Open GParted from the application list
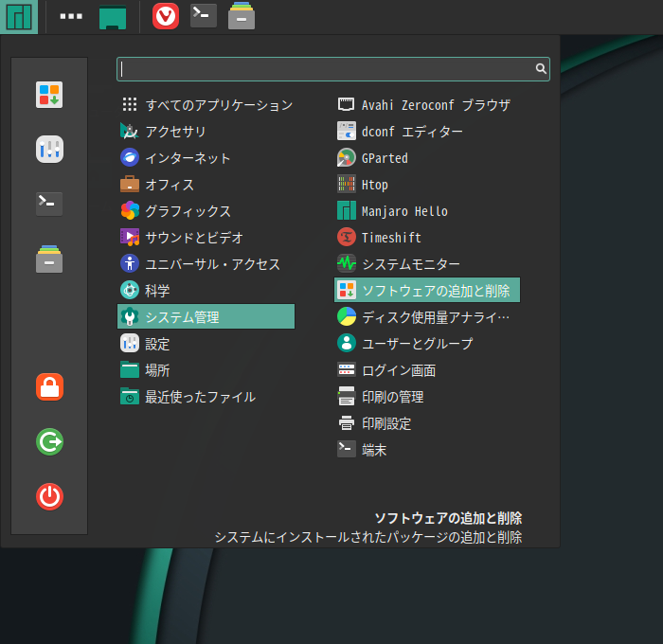 click(x=384, y=158)
